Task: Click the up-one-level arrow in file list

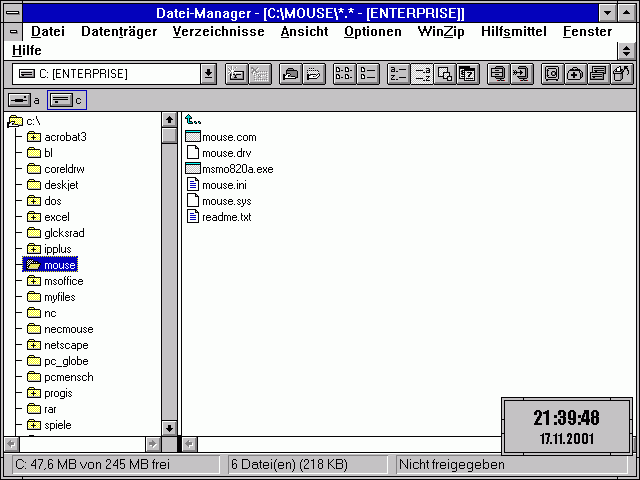Action: click(x=194, y=121)
